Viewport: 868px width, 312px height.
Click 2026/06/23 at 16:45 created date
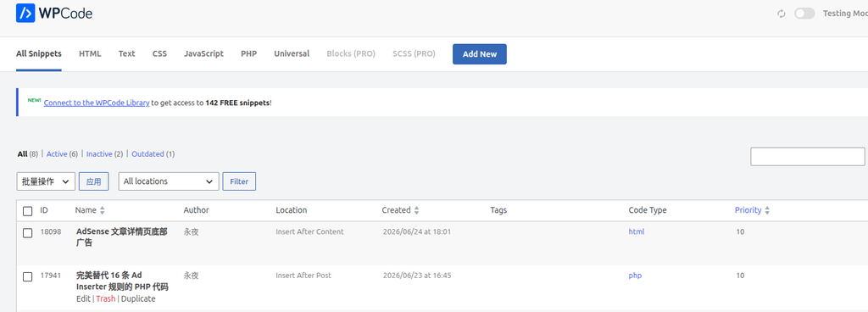pos(417,276)
